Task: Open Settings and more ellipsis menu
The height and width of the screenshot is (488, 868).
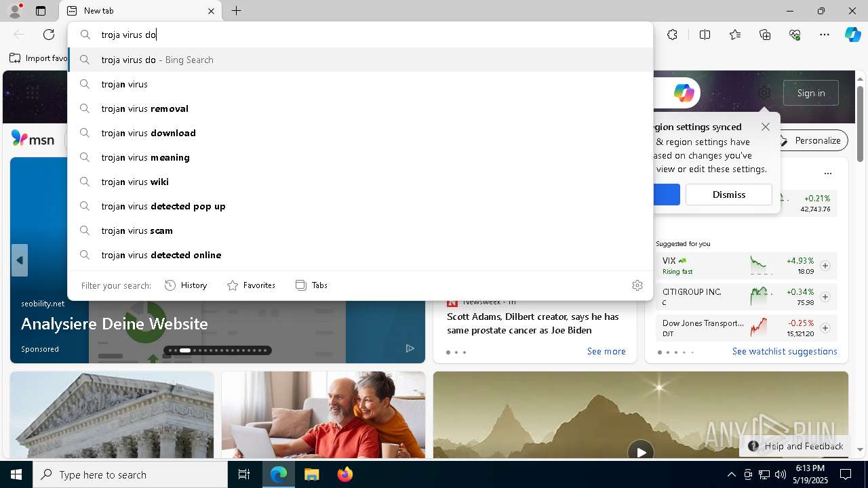Action: coord(825,35)
